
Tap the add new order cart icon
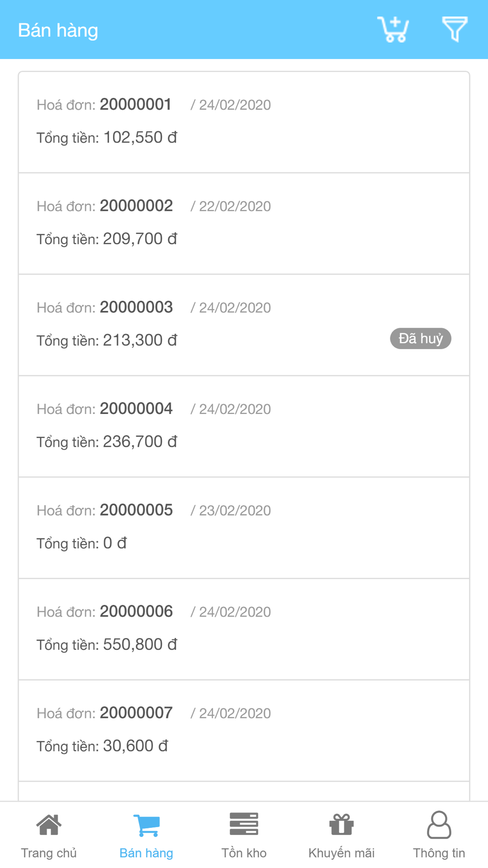393,30
